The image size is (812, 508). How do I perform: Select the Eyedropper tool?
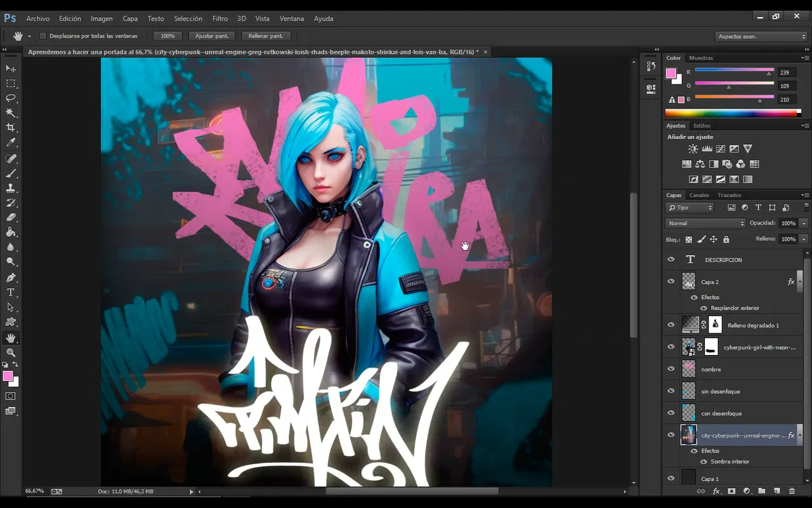point(11,143)
